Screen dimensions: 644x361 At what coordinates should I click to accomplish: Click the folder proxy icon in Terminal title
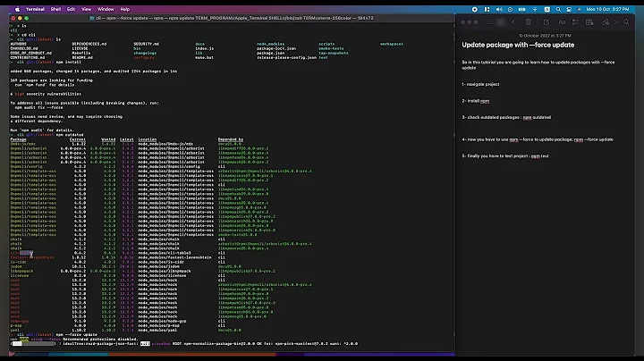pos(92,18)
